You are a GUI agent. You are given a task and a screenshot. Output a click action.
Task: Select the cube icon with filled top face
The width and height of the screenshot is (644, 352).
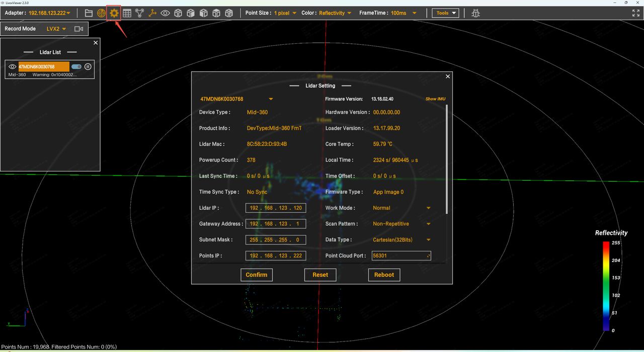tap(216, 13)
